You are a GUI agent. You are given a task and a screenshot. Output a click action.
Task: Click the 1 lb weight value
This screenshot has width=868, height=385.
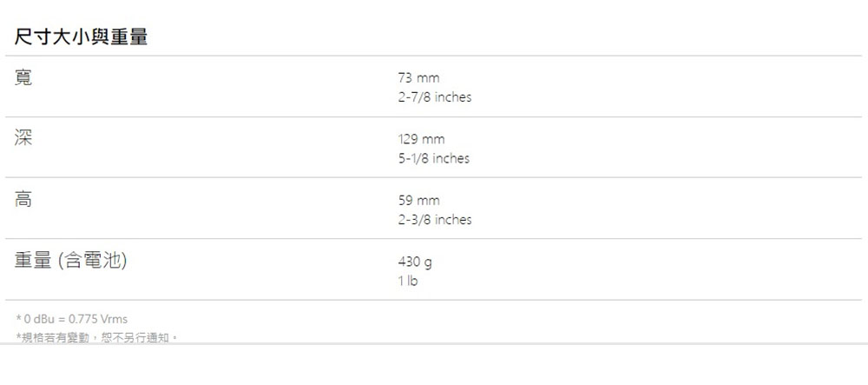point(408,281)
